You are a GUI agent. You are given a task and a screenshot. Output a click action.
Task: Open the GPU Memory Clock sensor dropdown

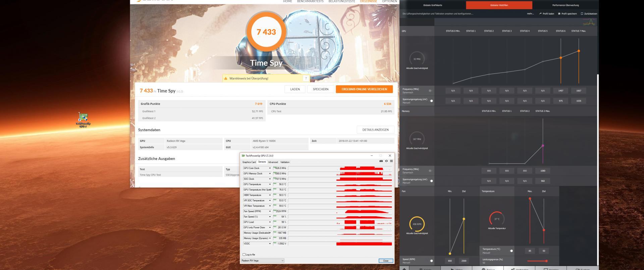(270, 174)
